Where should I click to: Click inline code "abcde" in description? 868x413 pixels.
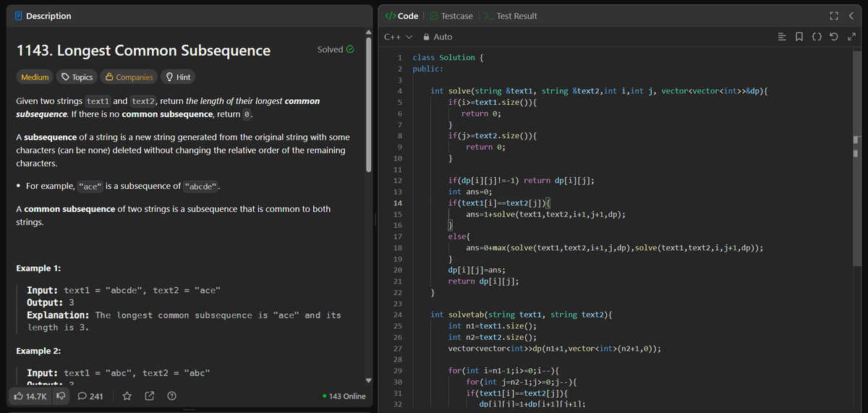[x=201, y=187]
